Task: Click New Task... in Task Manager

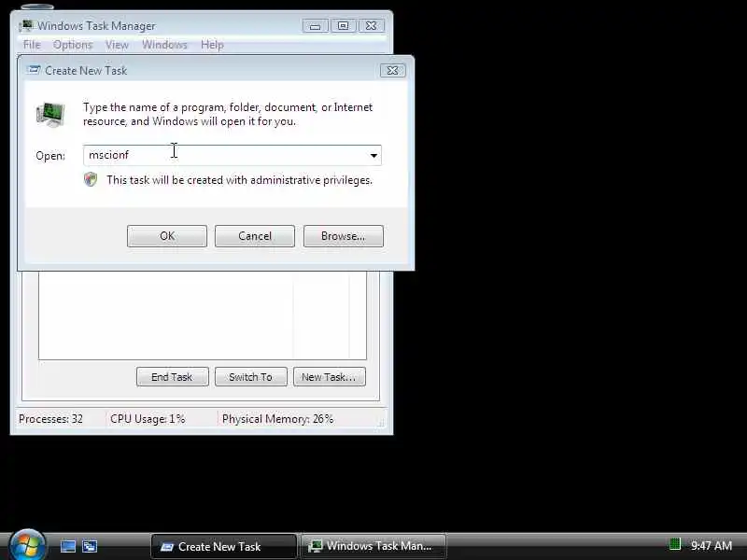Action: point(330,377)
